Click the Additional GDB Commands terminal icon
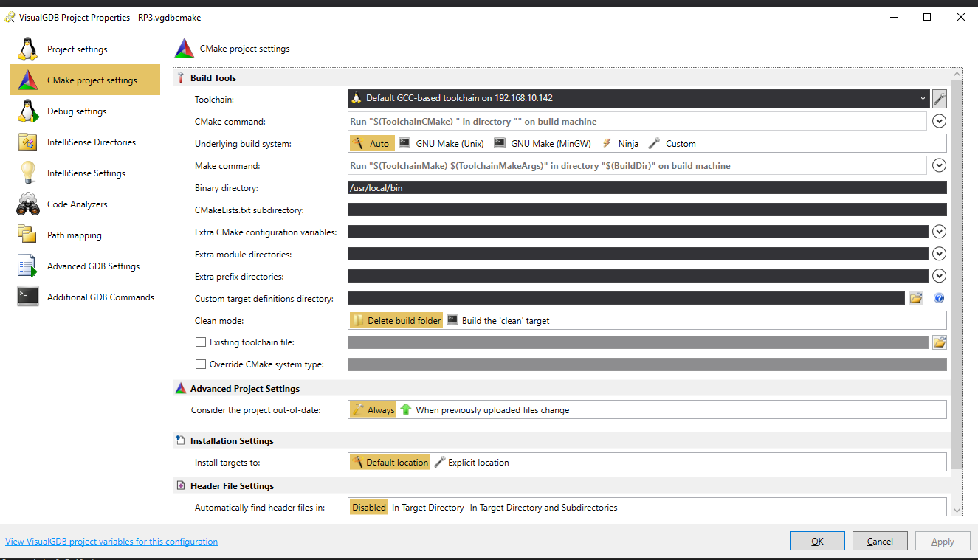The image size is (978, 560). tap(27, 297)
